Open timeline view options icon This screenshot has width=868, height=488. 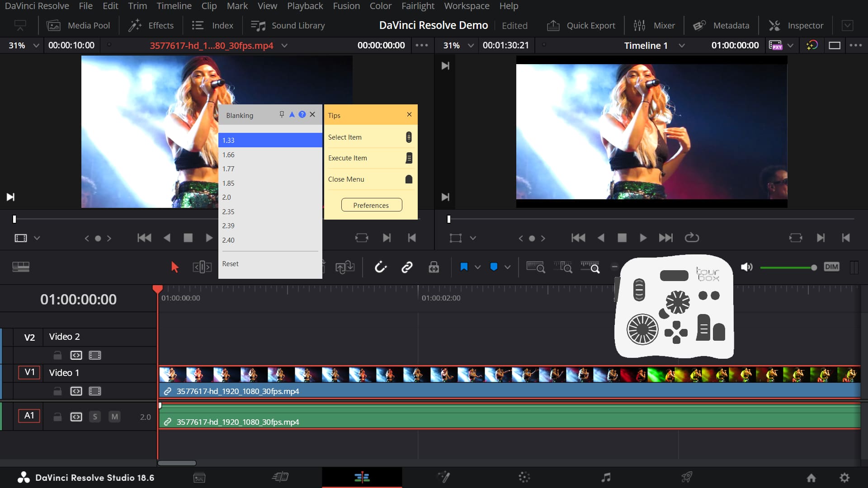pyautogui.click(x=21, y=267)
